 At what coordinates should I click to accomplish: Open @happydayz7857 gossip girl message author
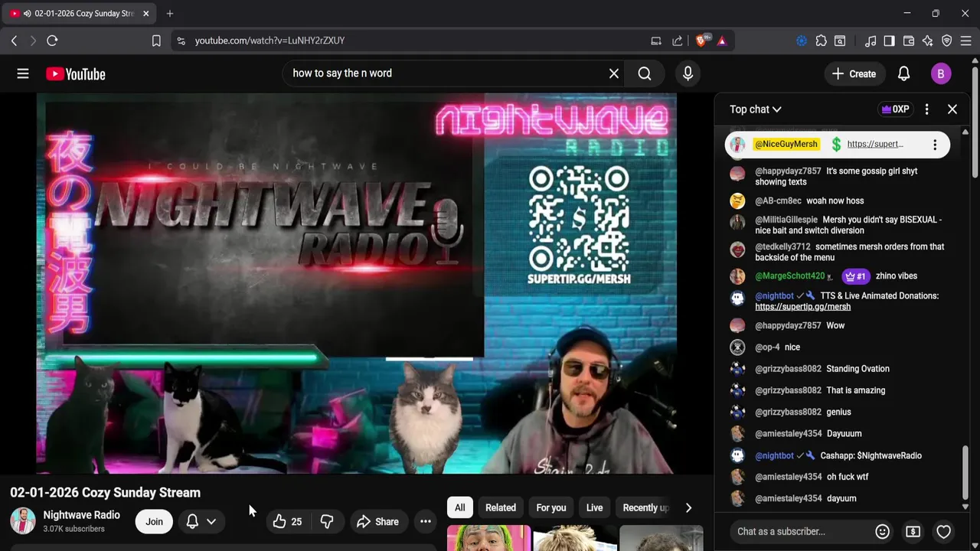tap(788, 171)
